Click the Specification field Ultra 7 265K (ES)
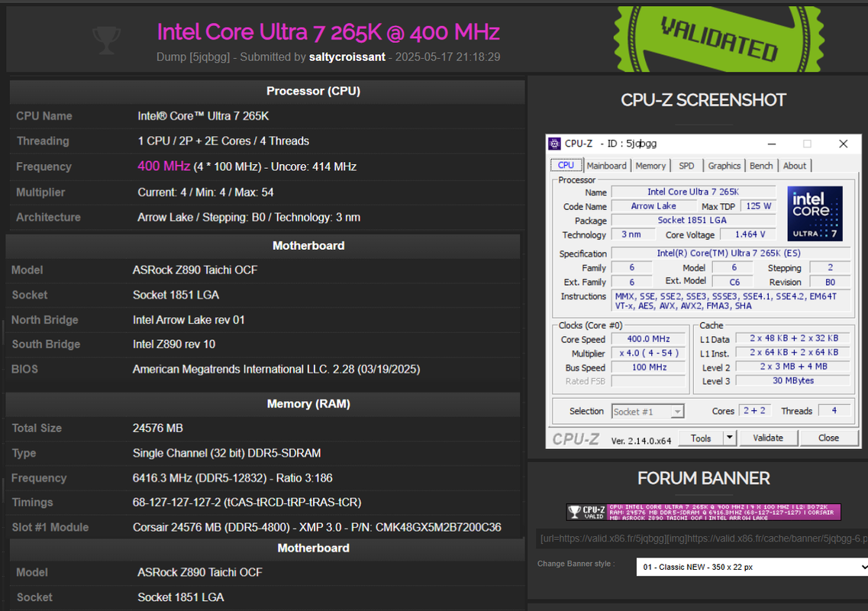This screenshot has width=868, height=611. pos(730,253)
